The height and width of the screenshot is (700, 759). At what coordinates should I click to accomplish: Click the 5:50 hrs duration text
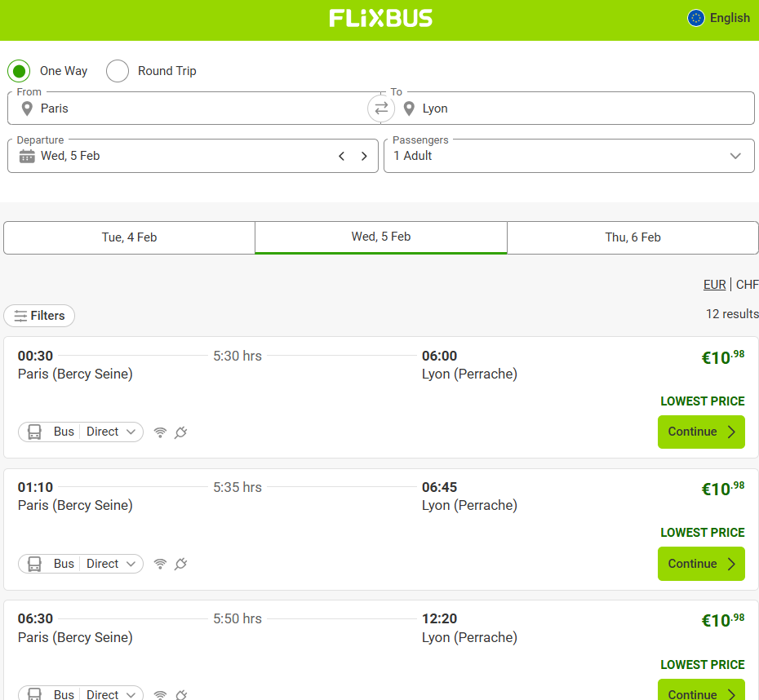click(x=237, y=618)
